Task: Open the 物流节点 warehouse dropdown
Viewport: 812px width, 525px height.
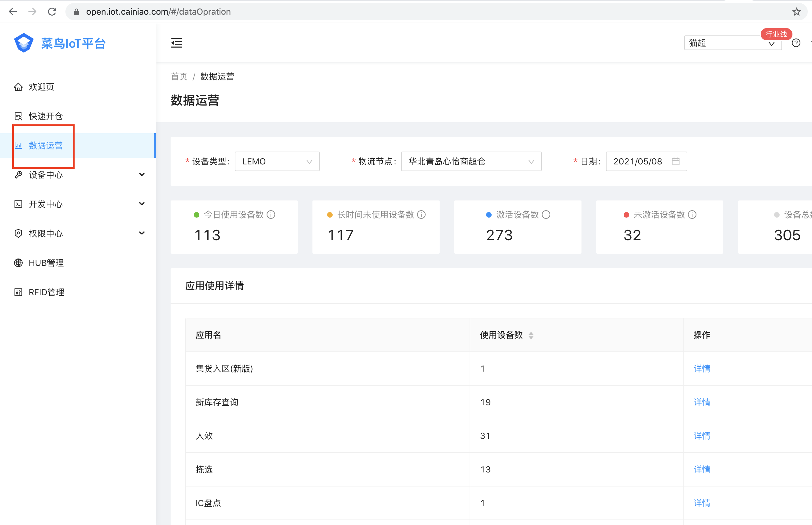Action: coord(471,161)
